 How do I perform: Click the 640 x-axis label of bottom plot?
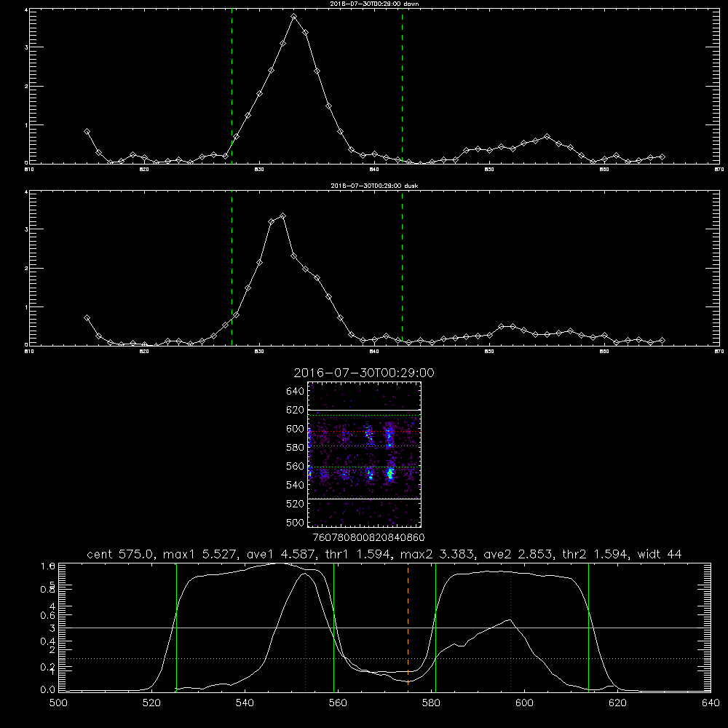click(711, 703)
